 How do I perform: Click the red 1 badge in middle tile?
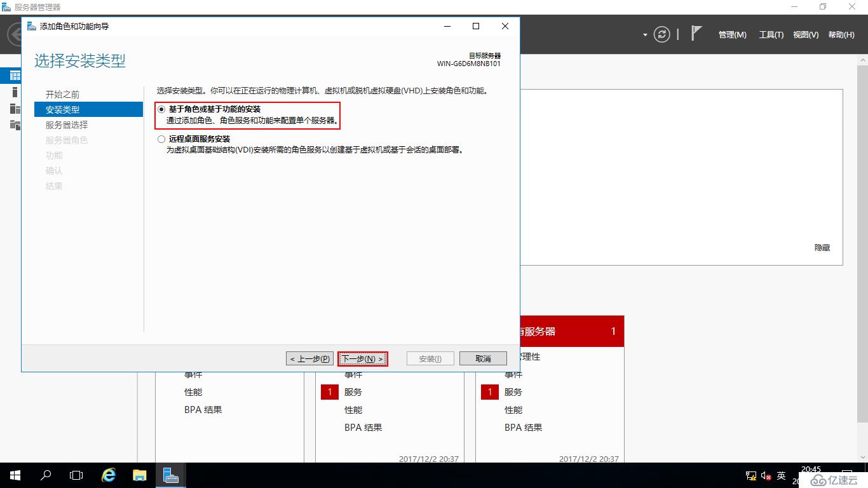point(330,392)
